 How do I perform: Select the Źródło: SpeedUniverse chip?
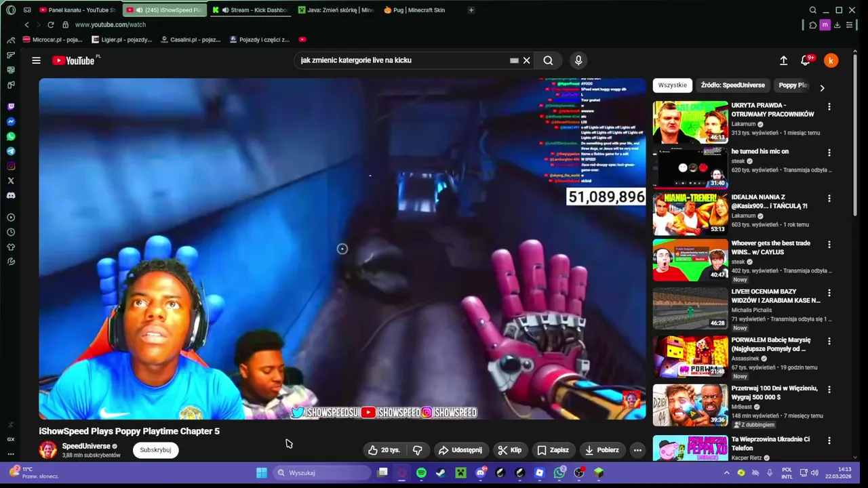click(x=732, y=85)
